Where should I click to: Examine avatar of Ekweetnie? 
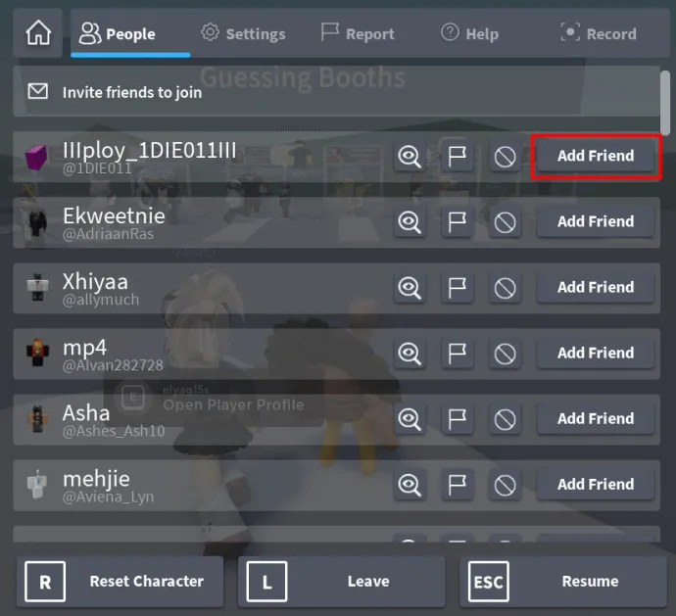409,222
